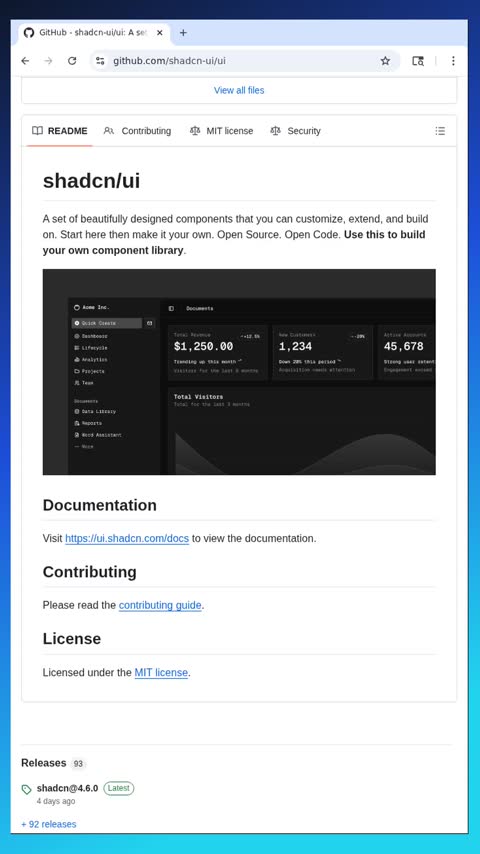
Task: Click the Documentation heading
Action: [100, 505]
